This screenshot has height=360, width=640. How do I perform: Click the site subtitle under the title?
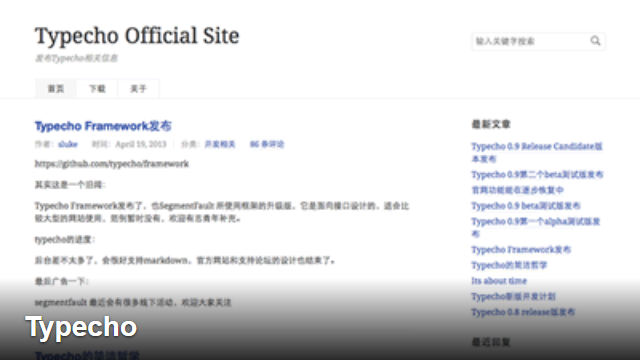click(76, 58)
